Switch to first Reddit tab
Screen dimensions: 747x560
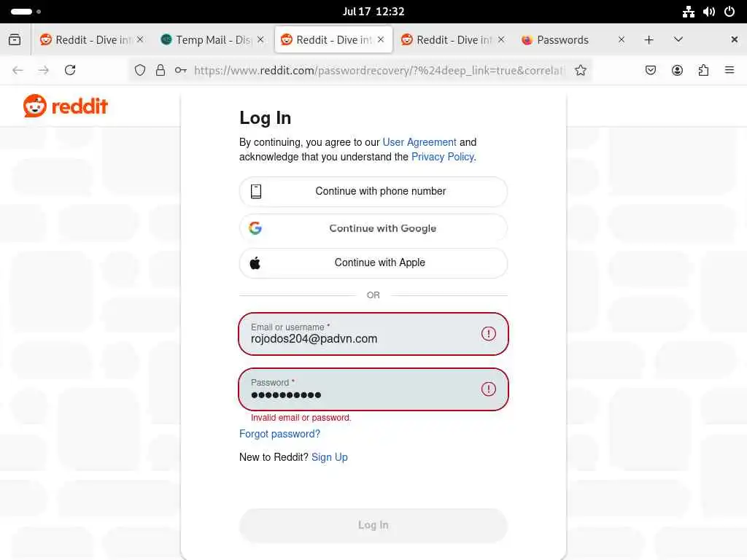[x=91, y=40]
